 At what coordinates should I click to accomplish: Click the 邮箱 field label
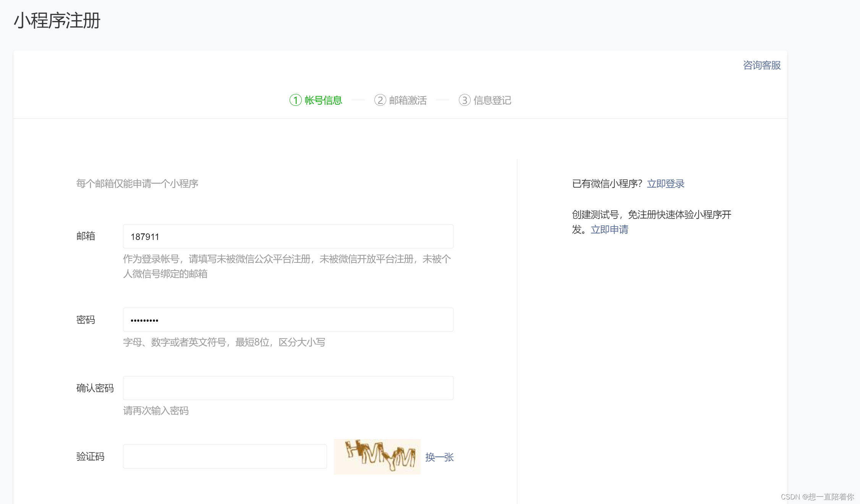pos(86,236)
